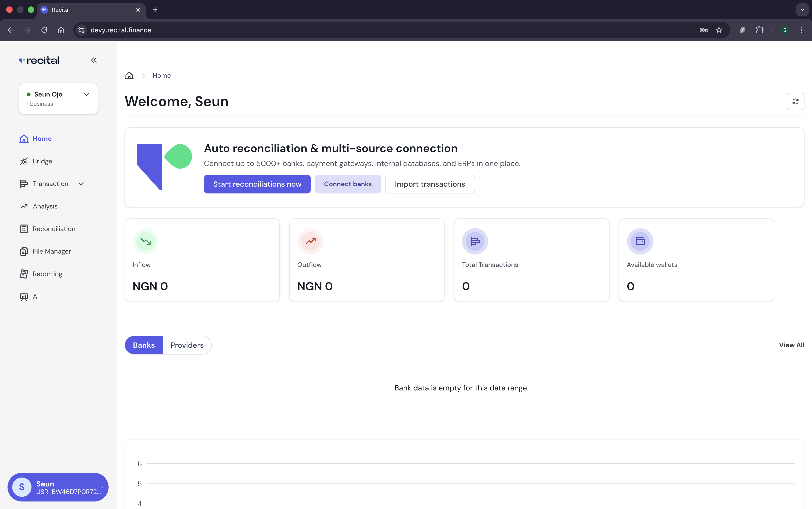Screen dimensions: 812x509
Task: Open Reporting from sidebar
Action: click(x=47, y=274)
